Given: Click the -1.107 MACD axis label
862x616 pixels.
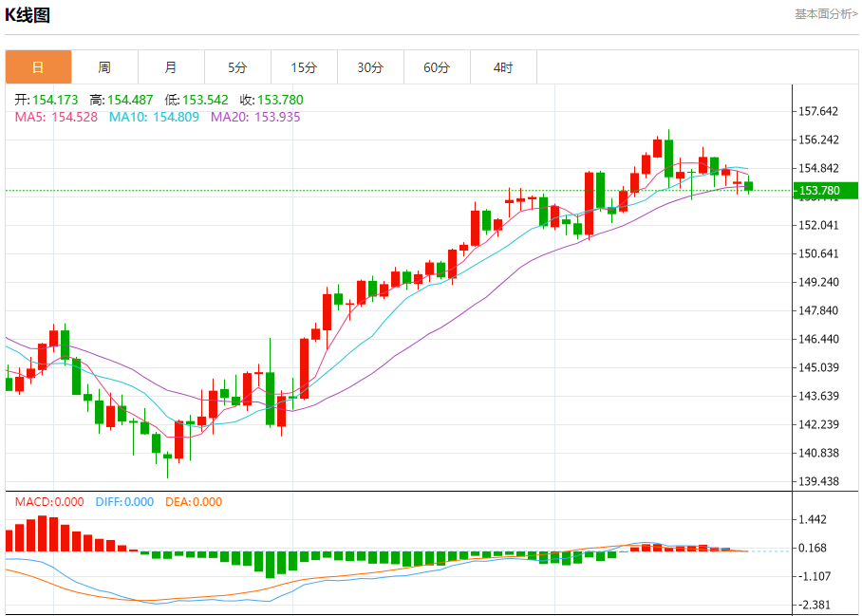Looking at the screenshot, I should click(814, 576).
